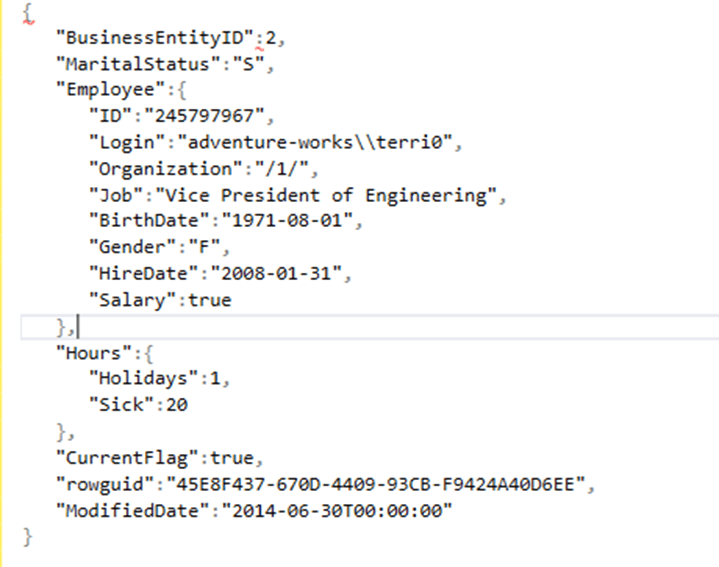Click the "Hours" object key

pyautogui.click(x=87, y=353)
